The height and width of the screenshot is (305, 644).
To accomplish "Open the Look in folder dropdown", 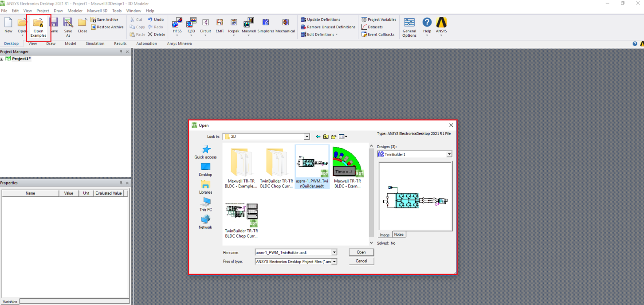I will tap(306, 137).
